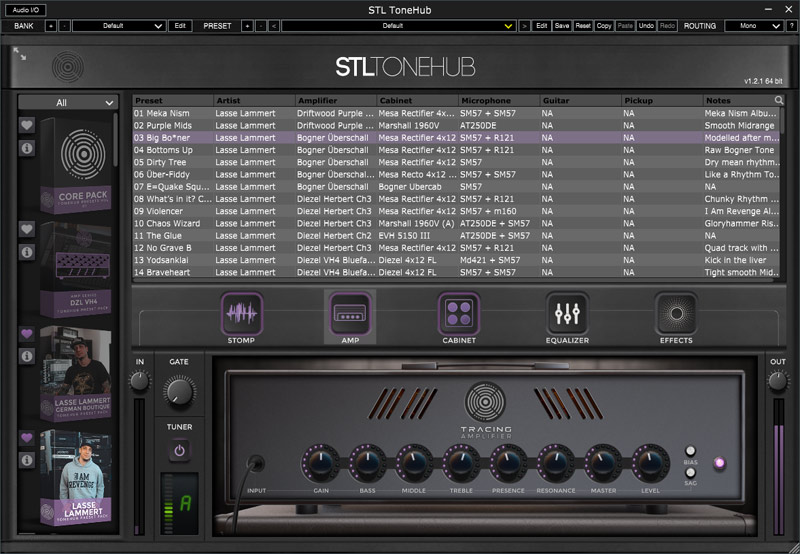Screen dimensions: 800x554
Task: Toggle the amp BIAS switch
Action: (690, 452)
